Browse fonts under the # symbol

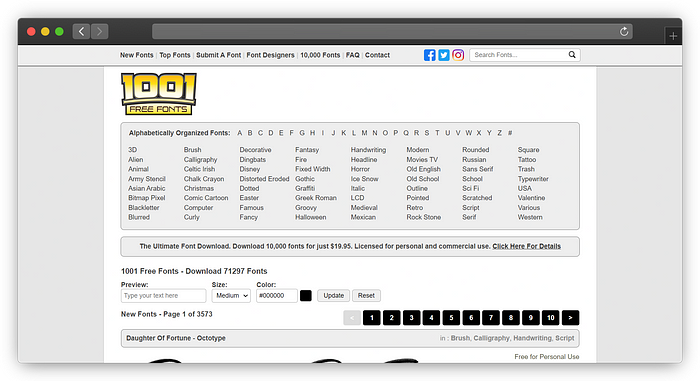tap(510, 133)
